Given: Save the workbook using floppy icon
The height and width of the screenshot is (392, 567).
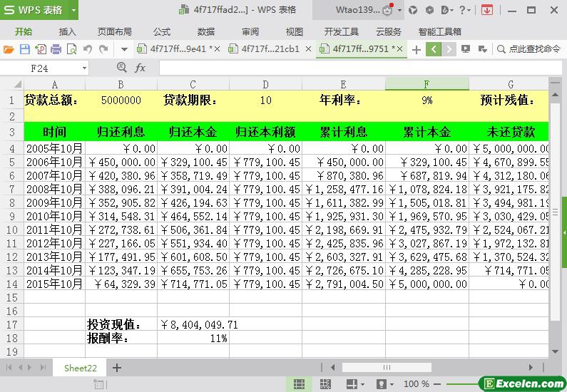Looking at the screenshot, I should point(24,48).
